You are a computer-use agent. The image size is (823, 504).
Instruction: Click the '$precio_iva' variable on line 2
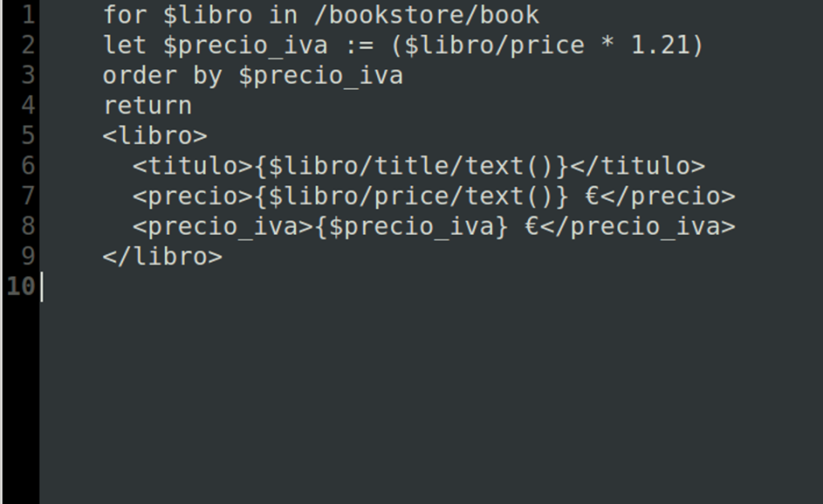pos(246,46)
